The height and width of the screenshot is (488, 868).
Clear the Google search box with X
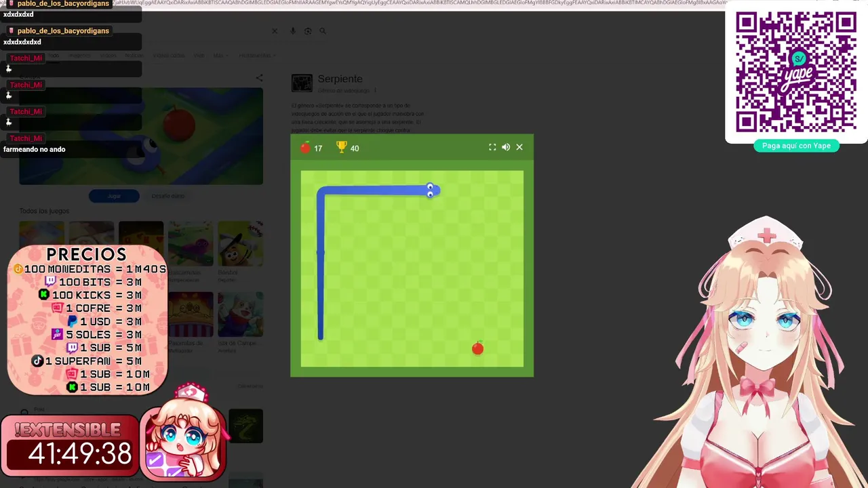(275, 30)
